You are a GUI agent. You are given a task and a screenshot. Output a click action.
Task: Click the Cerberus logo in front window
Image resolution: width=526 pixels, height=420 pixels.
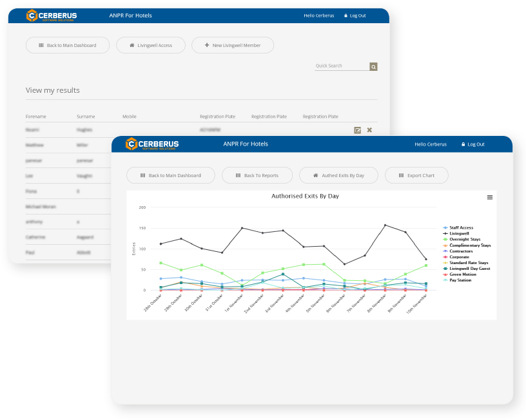pyautogui.click(x=152, y=144)
